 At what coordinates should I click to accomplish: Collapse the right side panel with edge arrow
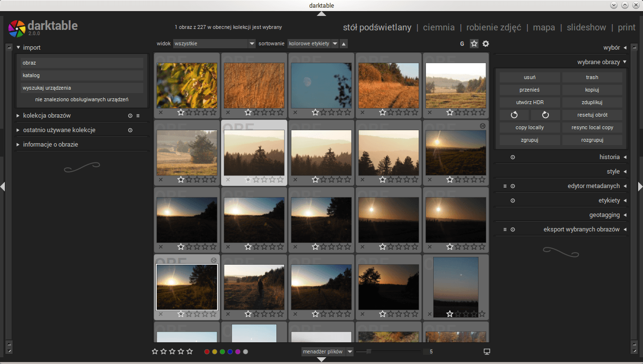pos(640,187)
